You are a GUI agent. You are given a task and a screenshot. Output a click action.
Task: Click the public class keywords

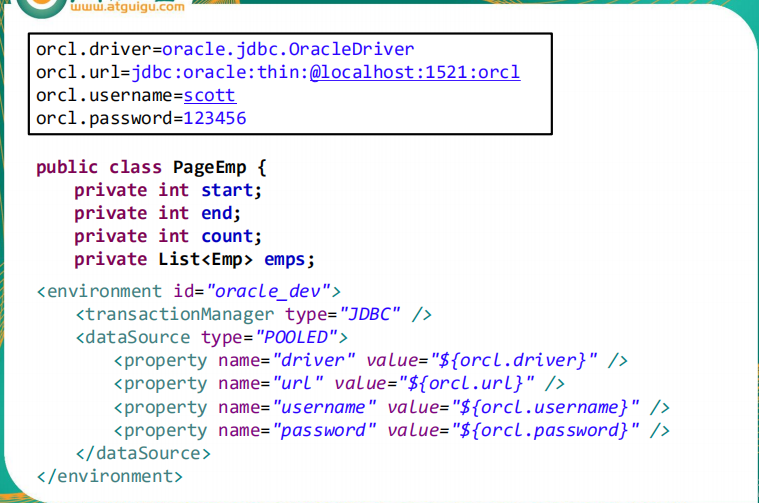click(99, 168)
